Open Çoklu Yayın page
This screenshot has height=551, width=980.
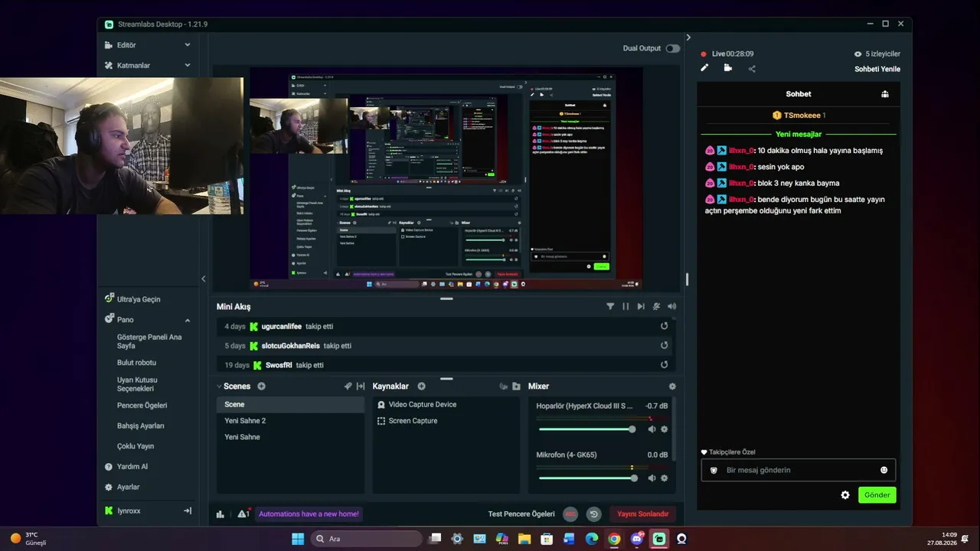pos(136,446)
